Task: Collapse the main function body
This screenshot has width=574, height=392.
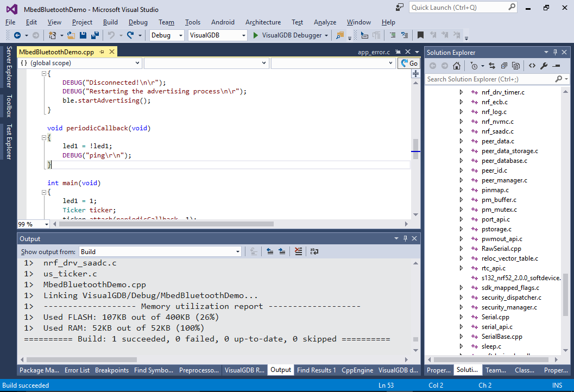Action: click(x=44, y=192)
